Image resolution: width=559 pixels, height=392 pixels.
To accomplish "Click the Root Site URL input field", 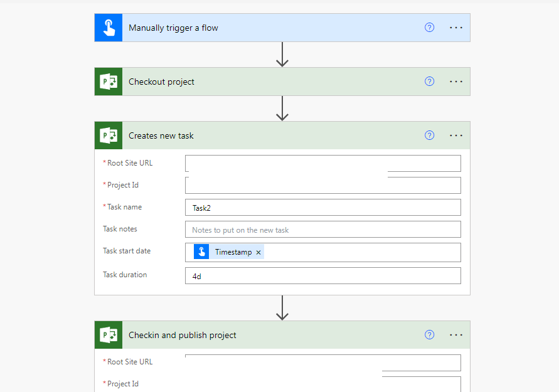I will click(322, 163).
